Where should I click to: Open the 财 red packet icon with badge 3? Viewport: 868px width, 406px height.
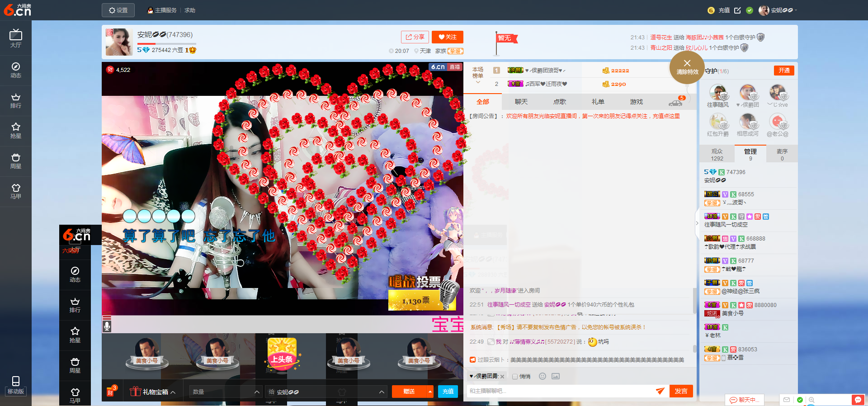(111, 391)
